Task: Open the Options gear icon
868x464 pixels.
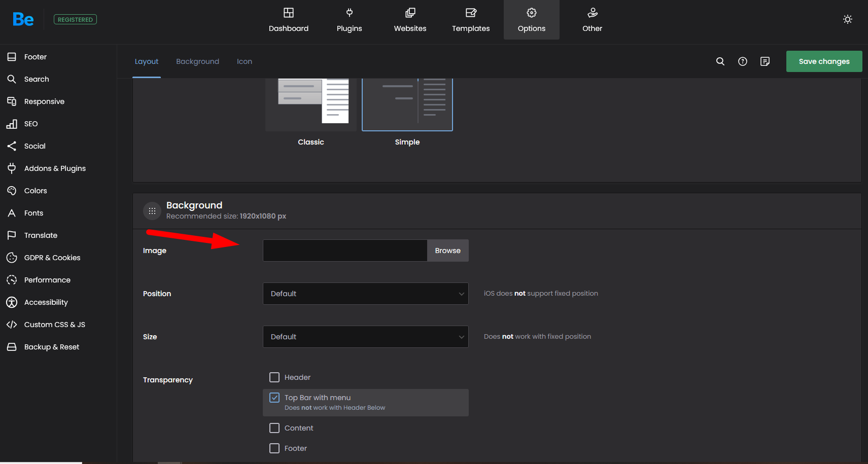Action: pyautogui.click(x=532, y=13)
